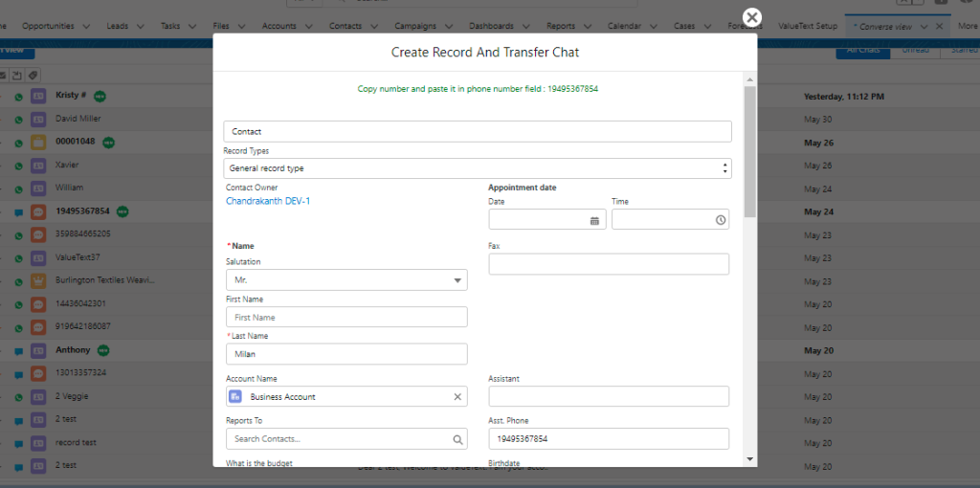Clear the Business Account selection
This screenshot has width=980, height=488.
pos(457,397)
